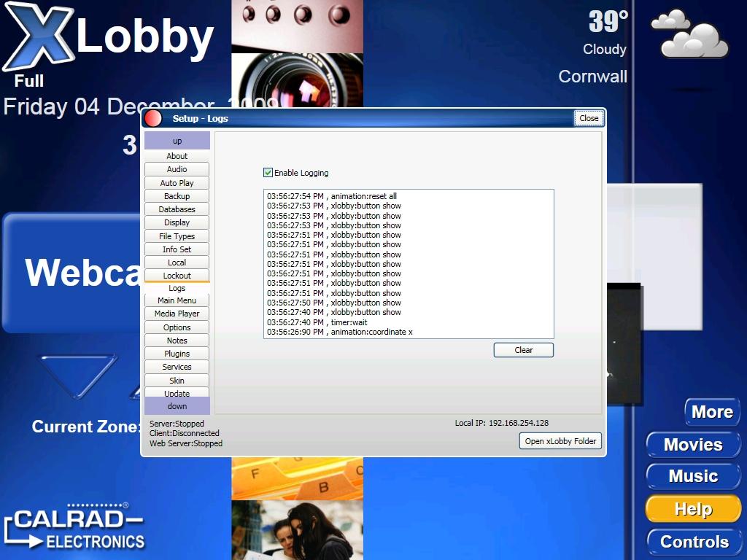Screen dimensions: 747x560
Task: Open the Auto Play setup page
Action: (x=177, y=182)
